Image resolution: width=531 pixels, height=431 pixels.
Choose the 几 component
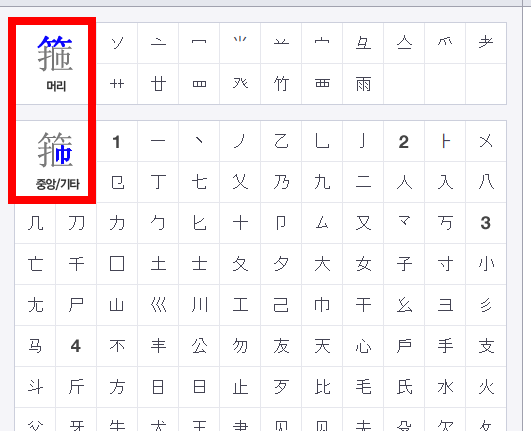[35, 223]
